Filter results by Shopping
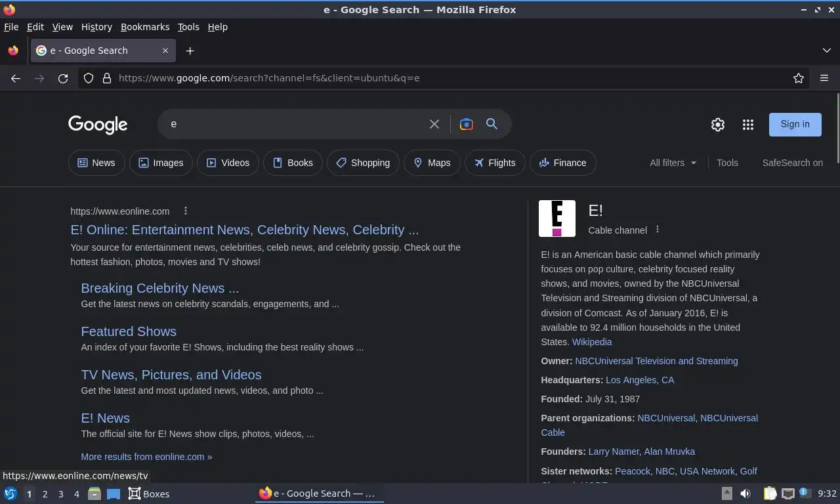The image size is (840, 504). pyautogui.click(x=363, y=163)
